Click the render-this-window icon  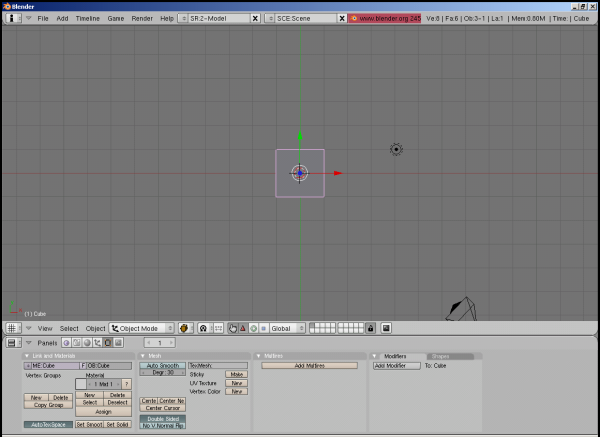(386, 328)
